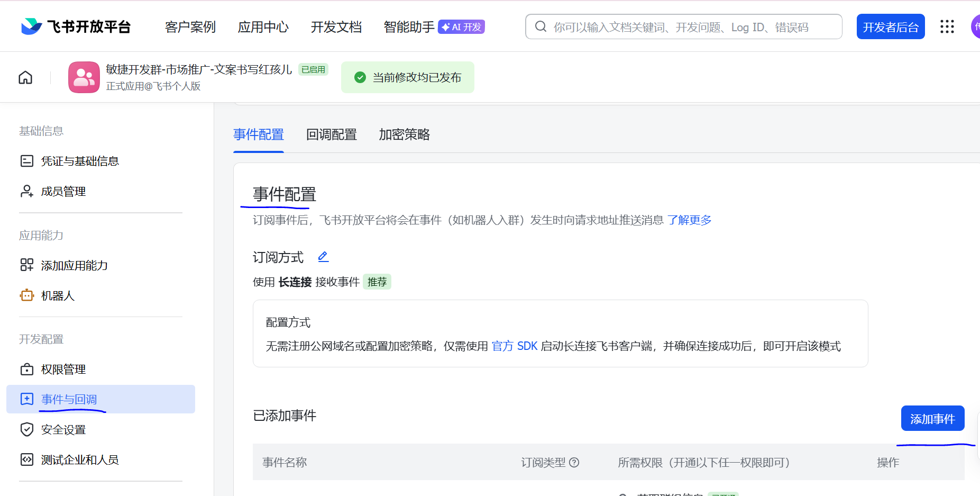Click the 事件与回调 plus-box icon
This screenshot has width=980, height=496.
(27, 399)
